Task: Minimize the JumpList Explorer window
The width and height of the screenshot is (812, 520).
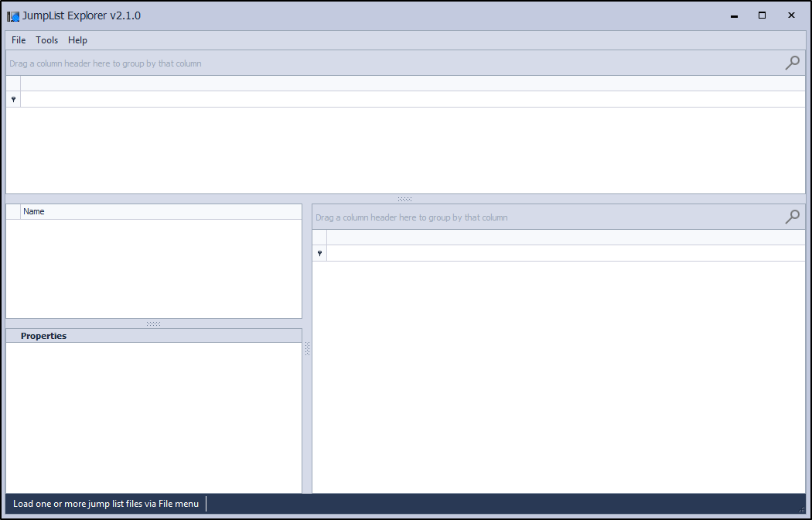Action: click(x=734, y=16)
